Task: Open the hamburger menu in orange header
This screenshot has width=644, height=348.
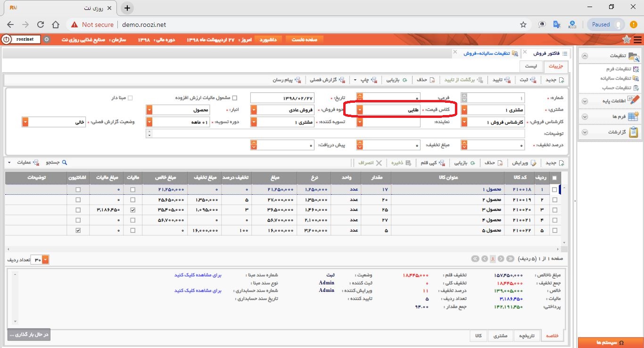Action: coord(637,40)
